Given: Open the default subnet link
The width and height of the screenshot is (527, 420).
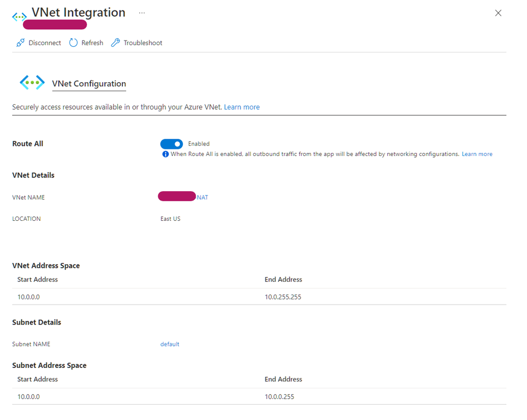Looking at the screenshot, I should (170, 344).
